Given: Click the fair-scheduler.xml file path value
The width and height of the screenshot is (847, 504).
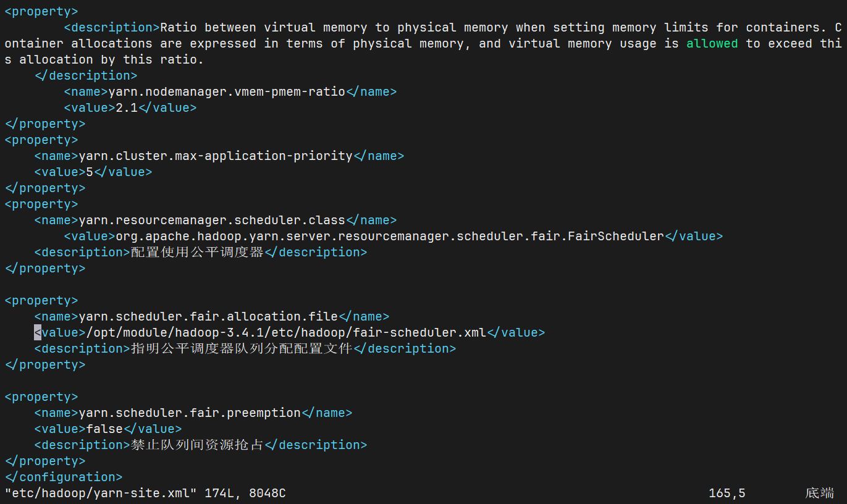Looking at the screenshot, I should pos(286,332).
